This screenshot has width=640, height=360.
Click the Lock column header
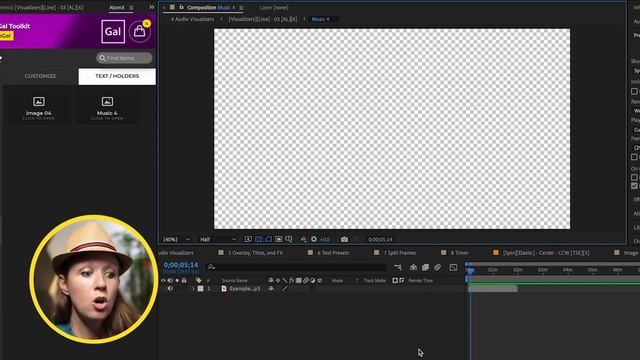coord(184,280)
